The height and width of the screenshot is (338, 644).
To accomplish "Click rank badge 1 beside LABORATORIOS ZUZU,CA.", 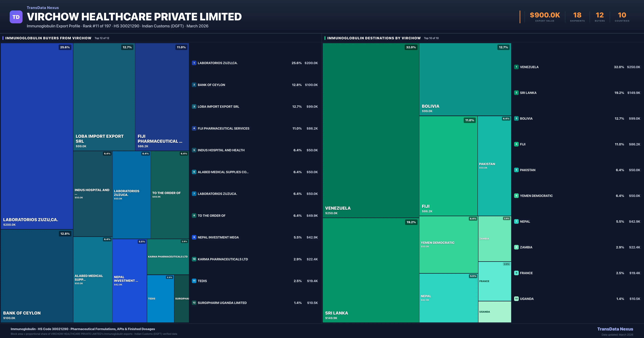I will (194, 63).
